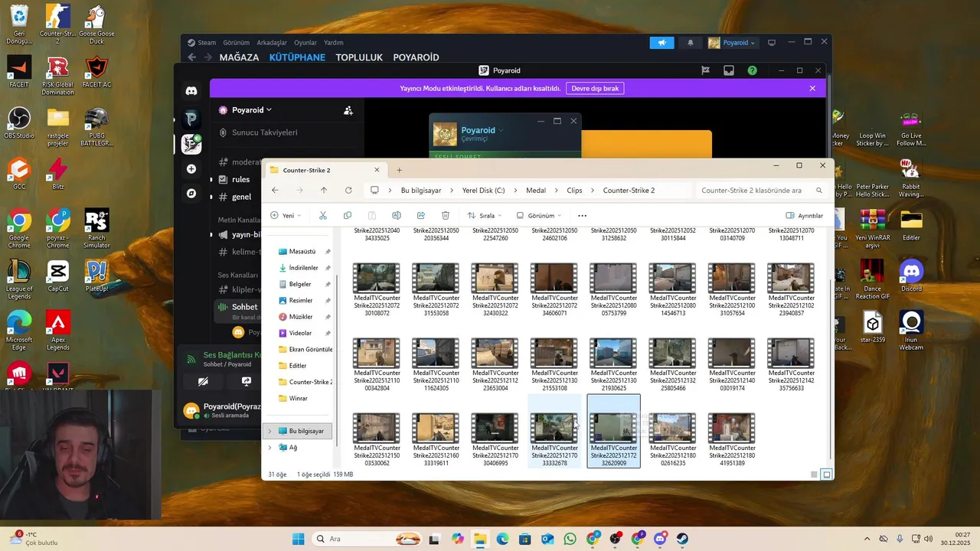Open Steam's Görünüm menu
The image size is (980, 551).
[x=237, y=43]
